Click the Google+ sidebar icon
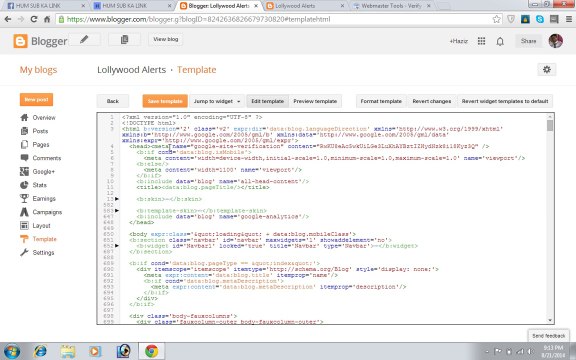Image resolution: width=576 pixels, height=360 pixels. click(24, 172)
